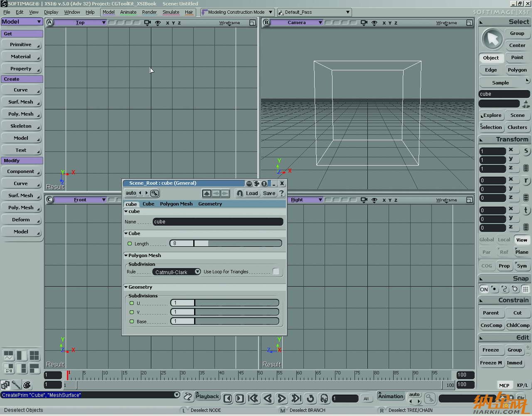The width and height of the screenshot is (532, 416).
Task: Click the snap to grid icon
Action: 525,289
